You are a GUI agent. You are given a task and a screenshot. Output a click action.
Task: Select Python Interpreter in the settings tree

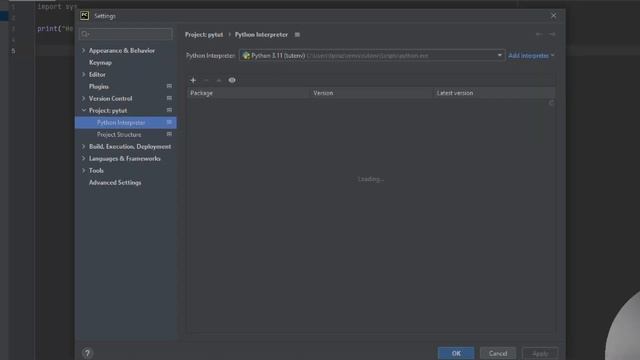[125, 122]
